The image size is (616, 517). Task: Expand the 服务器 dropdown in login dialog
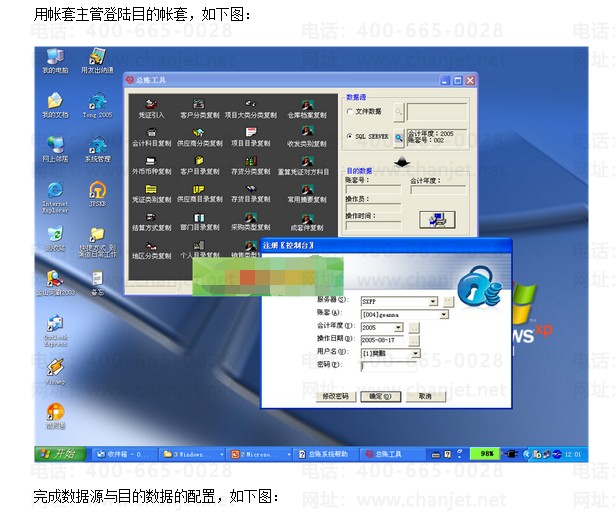tap(433, 301)
